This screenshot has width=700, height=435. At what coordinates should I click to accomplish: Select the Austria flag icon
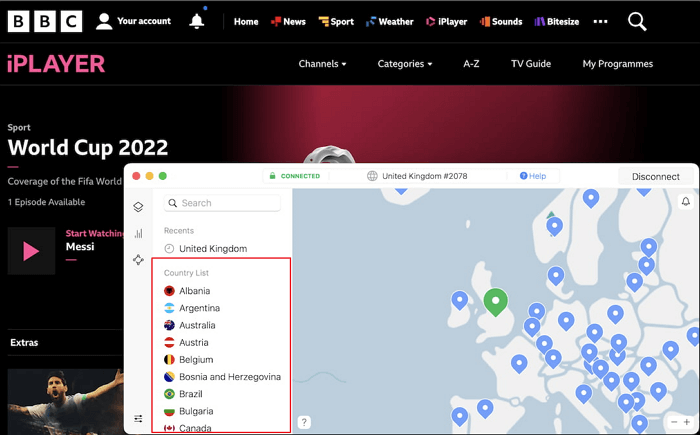click(169, 343)
